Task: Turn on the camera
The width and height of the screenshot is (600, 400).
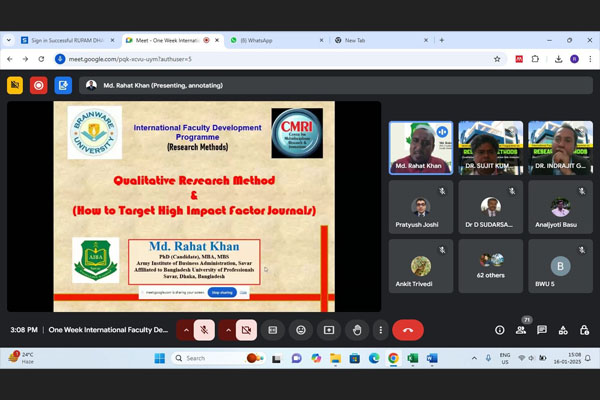Action: pyautogui.click(x=246, y=329)
